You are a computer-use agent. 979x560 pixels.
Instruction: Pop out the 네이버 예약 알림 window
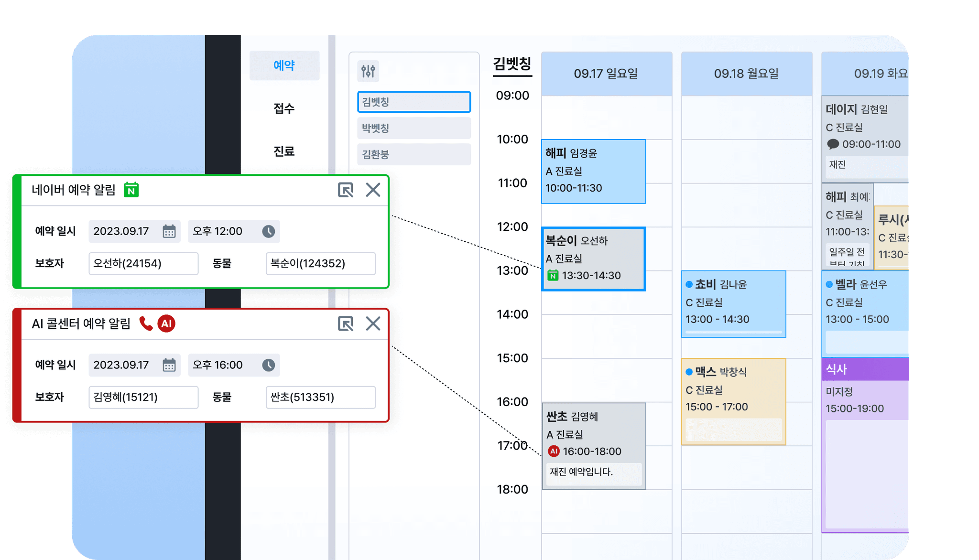(345, 190)
